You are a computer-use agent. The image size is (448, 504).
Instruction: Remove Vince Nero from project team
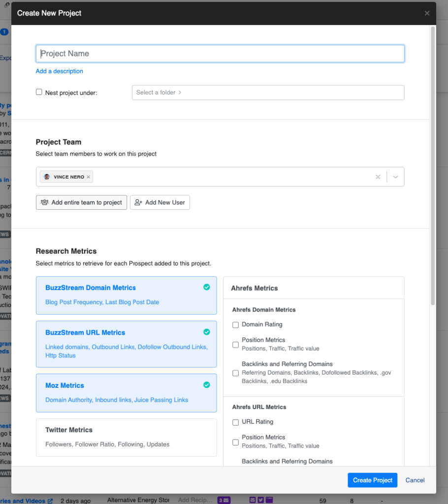coord(88,177)
